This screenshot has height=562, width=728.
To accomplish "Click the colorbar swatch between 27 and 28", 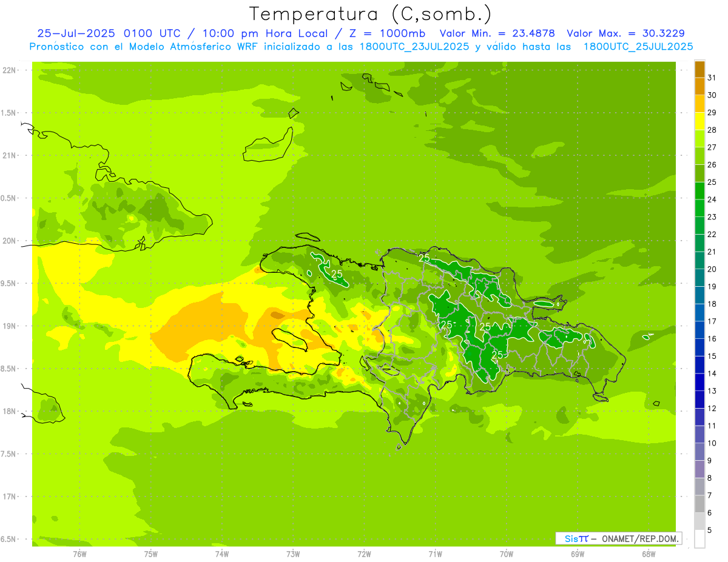I will (x=699, y=139).
